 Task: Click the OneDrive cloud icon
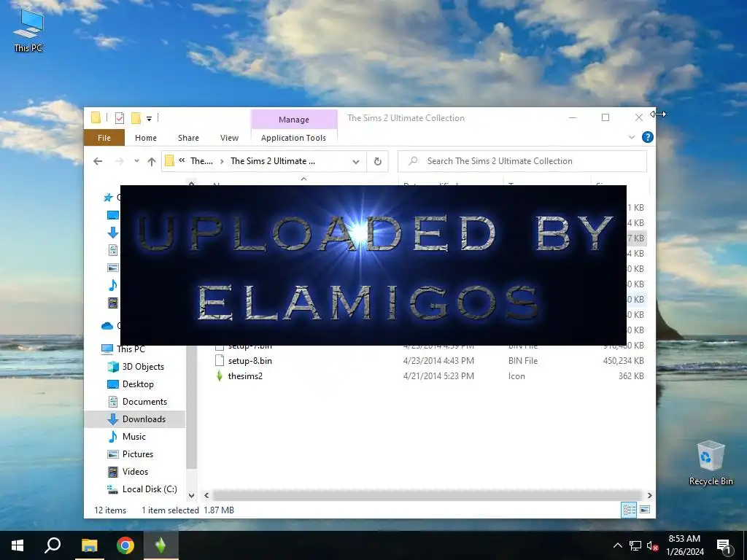(107, 326)
